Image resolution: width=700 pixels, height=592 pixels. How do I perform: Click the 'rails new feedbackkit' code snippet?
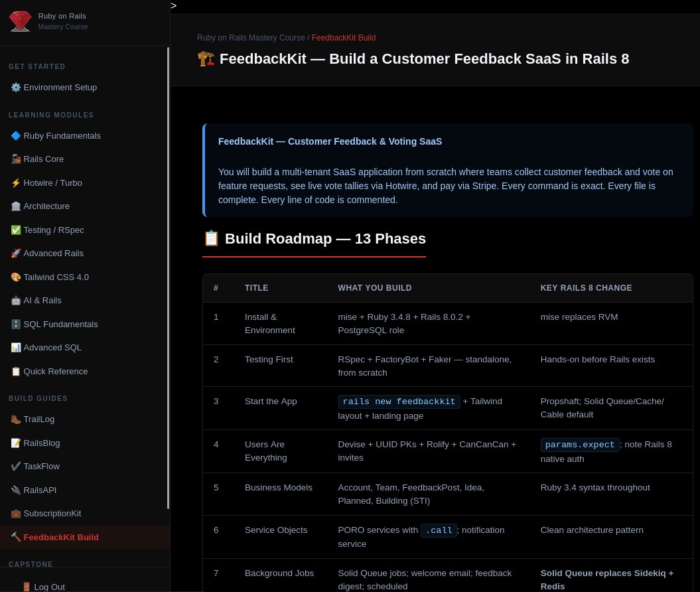point(399,402)
